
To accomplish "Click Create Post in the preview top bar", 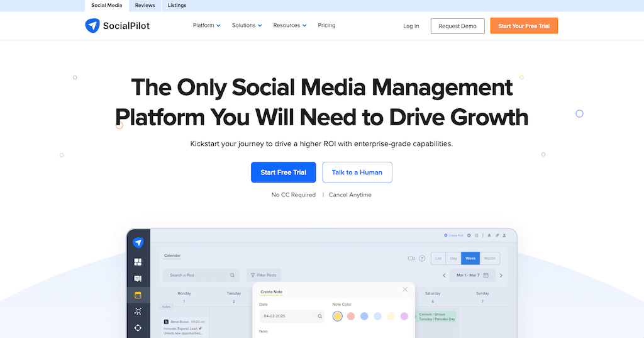I will [453, 235].
